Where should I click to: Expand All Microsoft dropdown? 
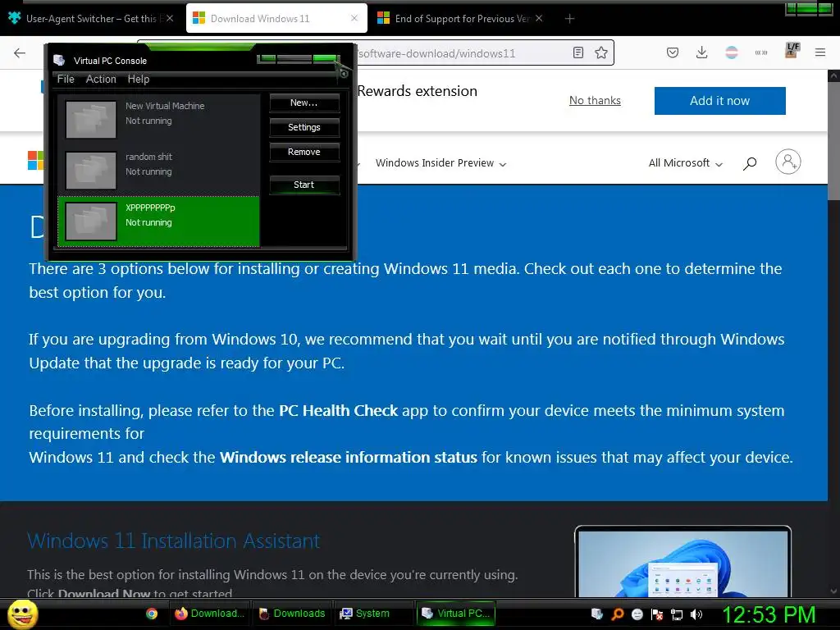(x=686, y=163)
